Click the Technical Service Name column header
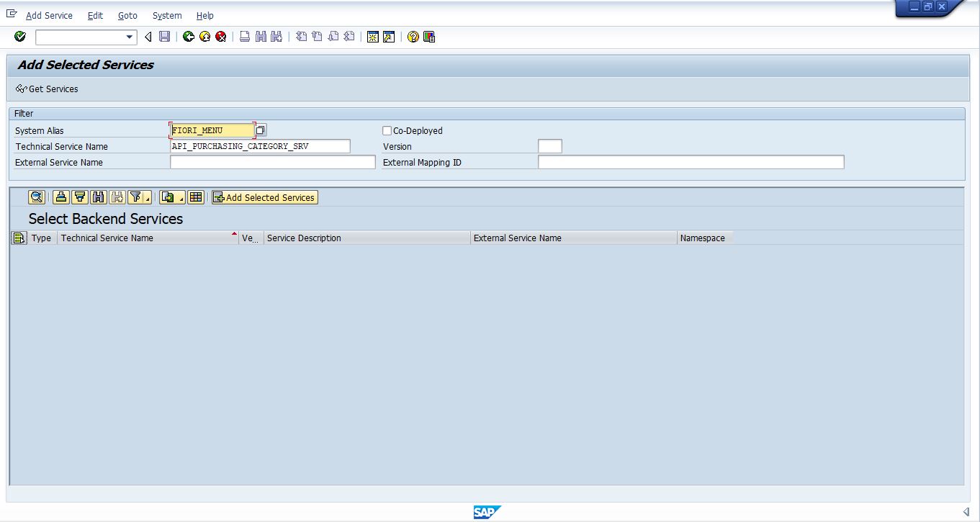Screen dimensions: 980x522 (x=148, y=238)
